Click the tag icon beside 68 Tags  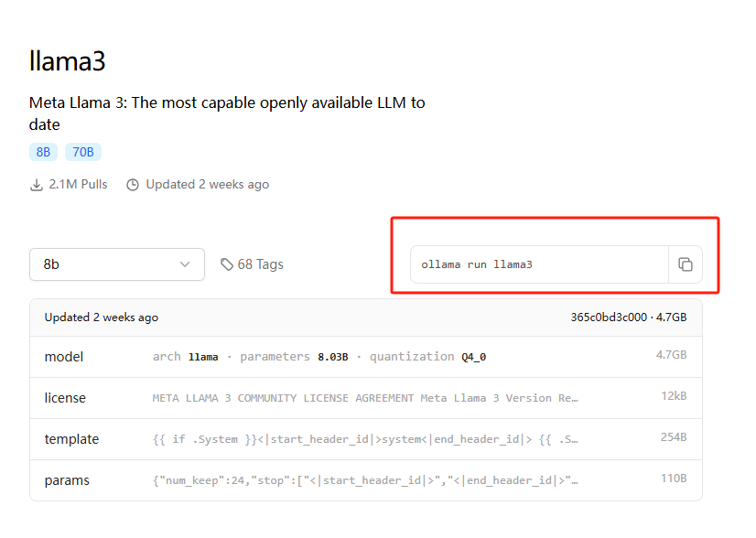pyautogui.click(x=226, y=264)
